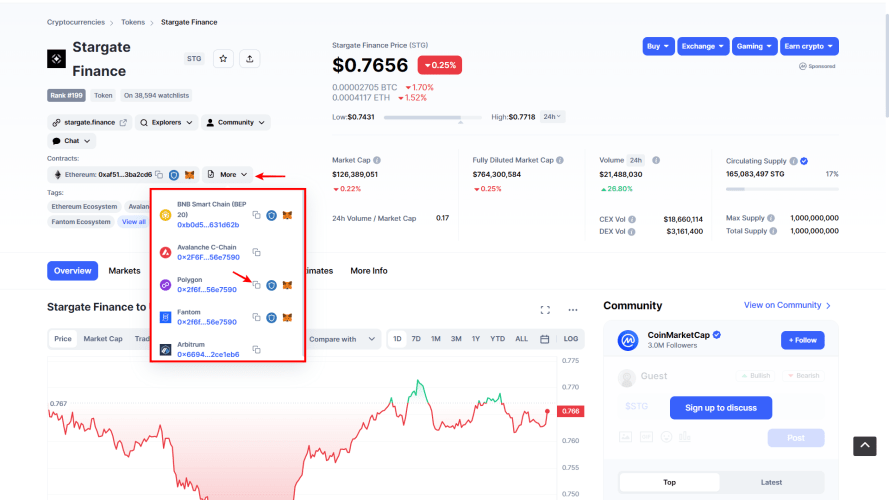Open the Gaming dropdown
This screenshot has height=500, width=889.
(754, 46)
